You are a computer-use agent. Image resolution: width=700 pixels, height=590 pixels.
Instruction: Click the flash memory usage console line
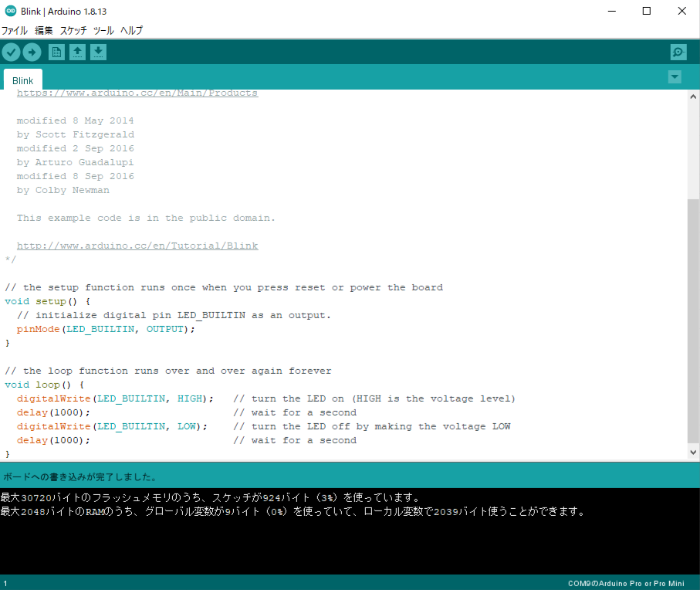[210, 497]
